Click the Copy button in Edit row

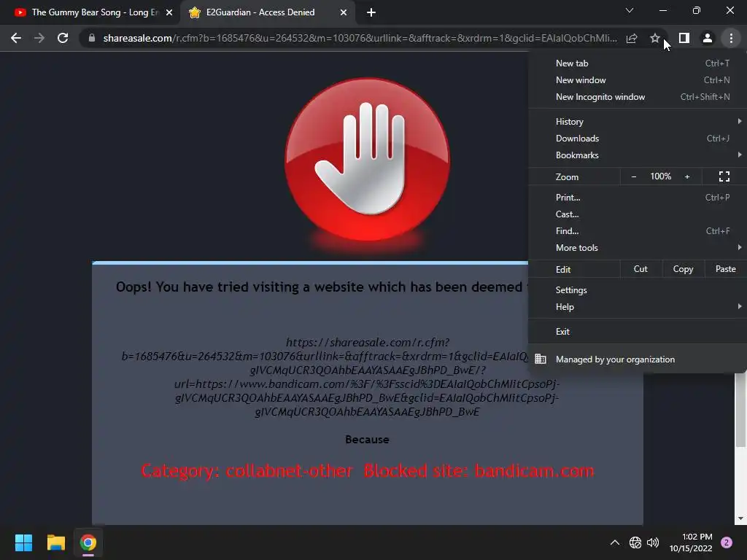[683, 269]
